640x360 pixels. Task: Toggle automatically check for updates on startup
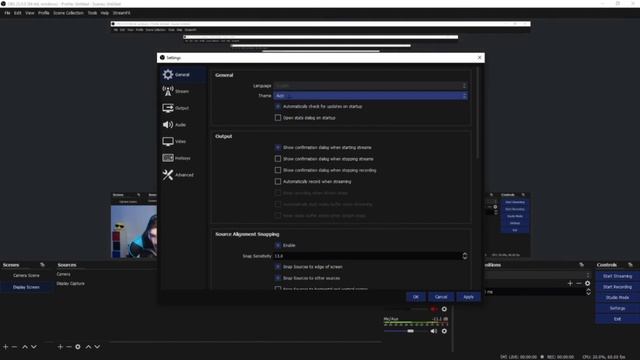coord(278,107)
